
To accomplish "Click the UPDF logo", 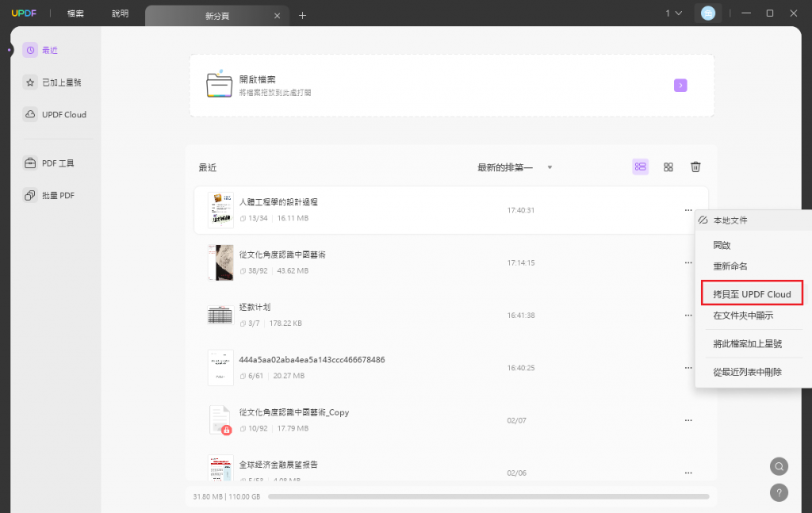I will pyautogui.click(x=24, y=13).
